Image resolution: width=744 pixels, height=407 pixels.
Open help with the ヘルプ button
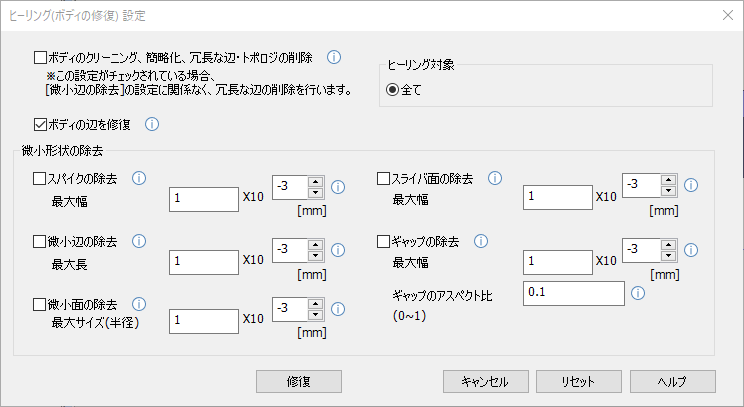pyautogui.click(x=672, y=381)
